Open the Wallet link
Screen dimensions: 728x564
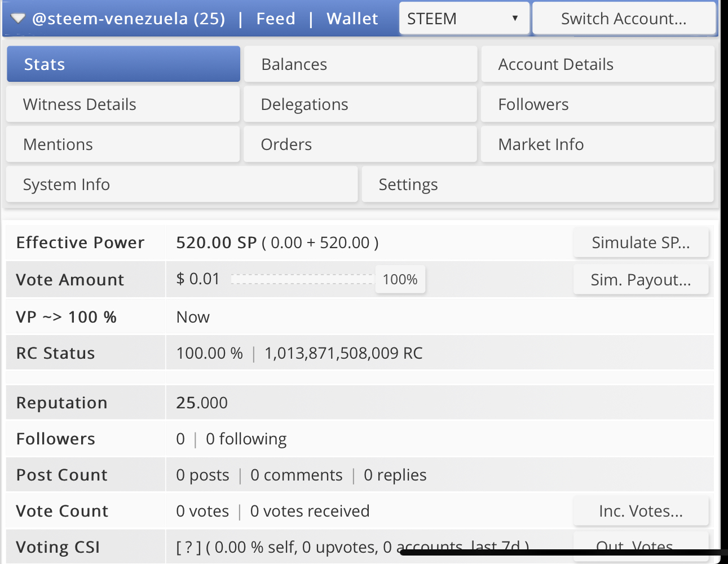pyautogui.click(x=352, y=19)
